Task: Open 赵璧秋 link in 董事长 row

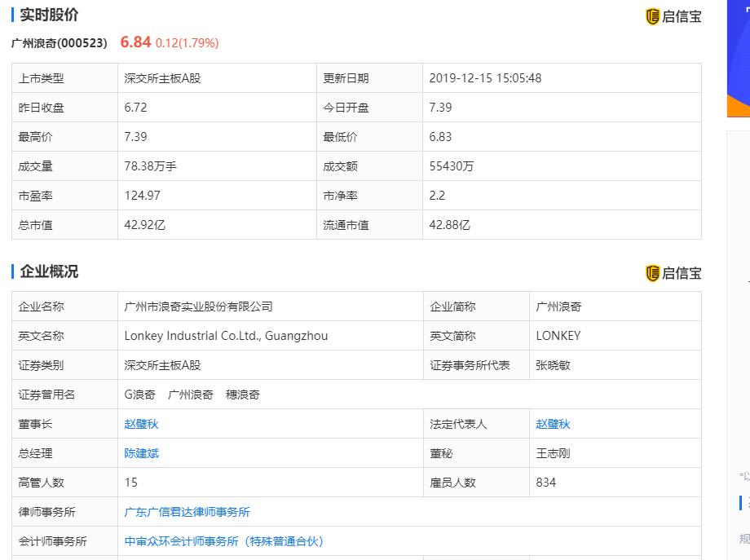Action: [141, 424]
